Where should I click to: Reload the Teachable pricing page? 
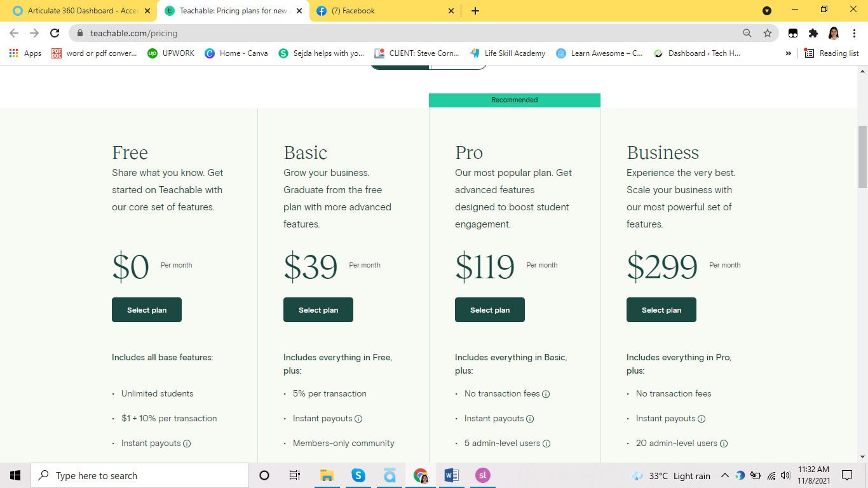click(55, 33)
